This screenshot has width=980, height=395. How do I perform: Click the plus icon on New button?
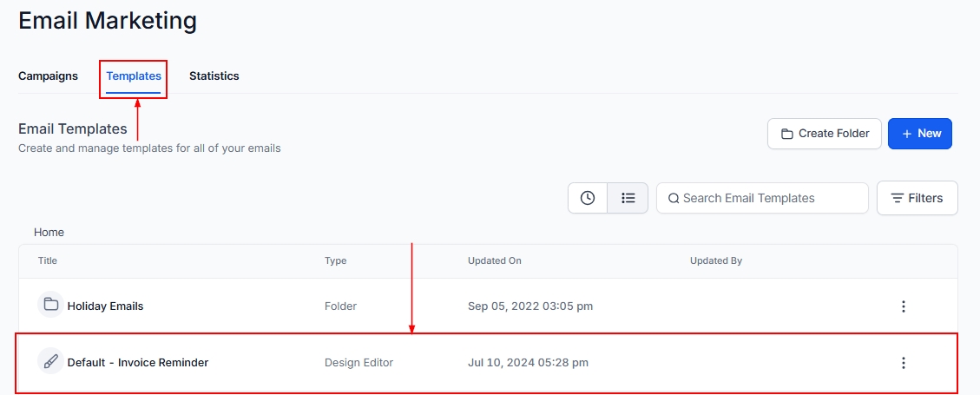point(906,134)
